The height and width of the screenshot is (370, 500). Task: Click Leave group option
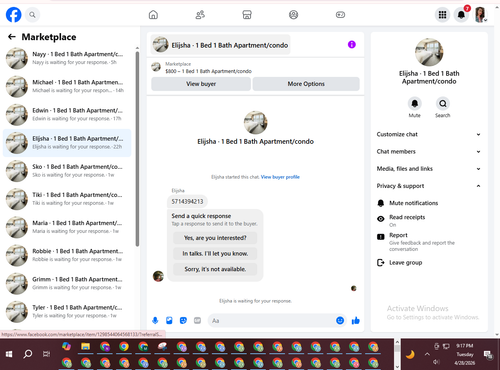tap(429, 263)
